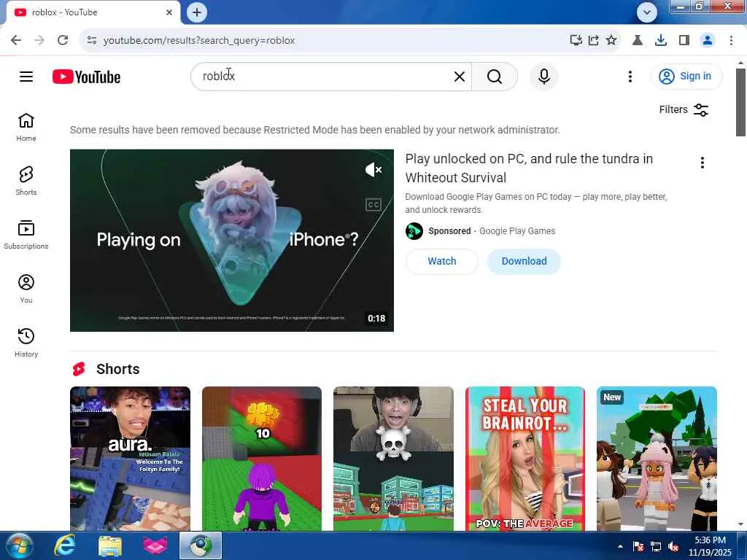Launch Internet Explorer from taskbar

64,545
